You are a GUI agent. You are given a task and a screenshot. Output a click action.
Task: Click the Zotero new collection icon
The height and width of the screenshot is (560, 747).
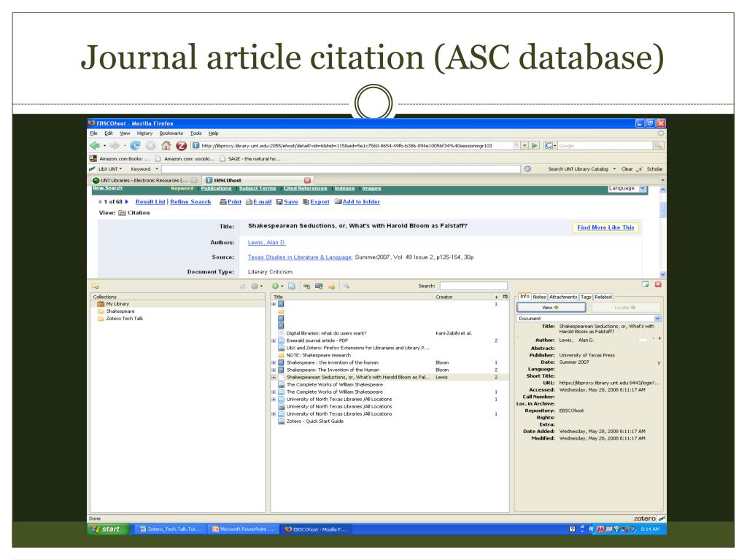(x=96, y=286)
